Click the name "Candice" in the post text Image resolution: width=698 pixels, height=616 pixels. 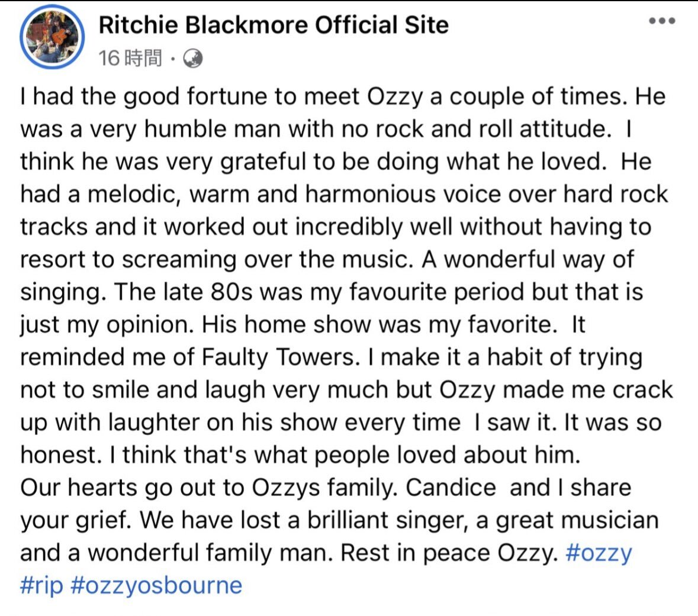(x=451, y=488)
